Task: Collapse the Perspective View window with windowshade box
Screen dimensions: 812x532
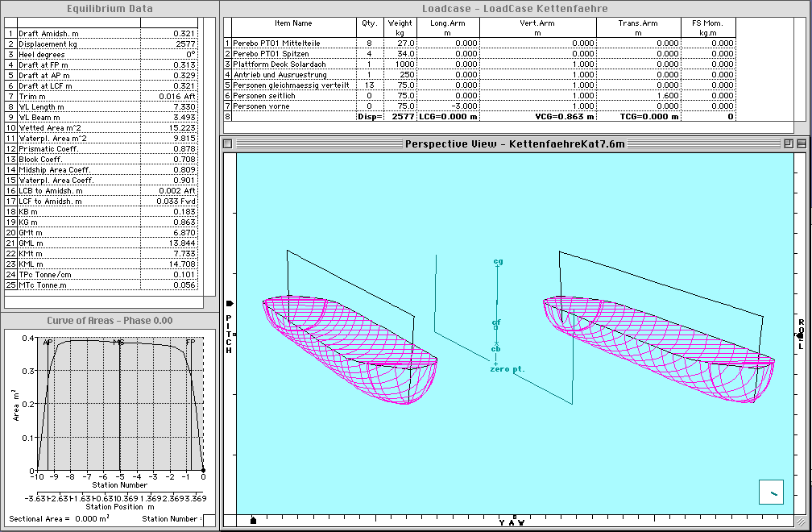Action: [801, 143]
